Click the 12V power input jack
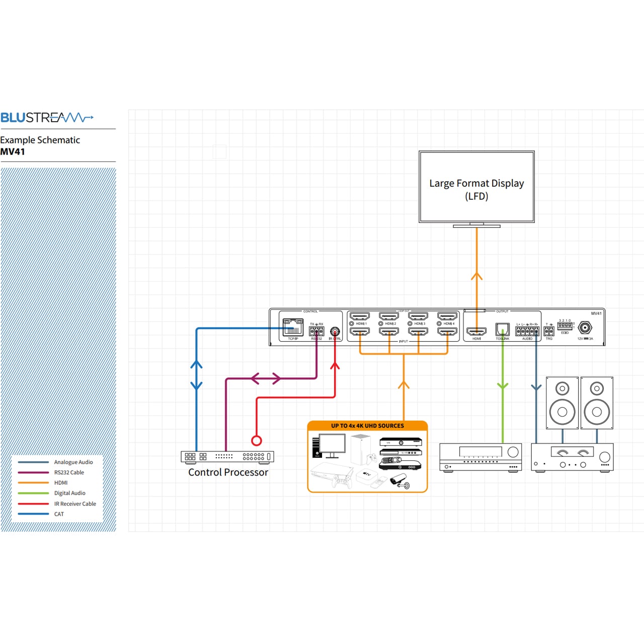 (585, 328)
